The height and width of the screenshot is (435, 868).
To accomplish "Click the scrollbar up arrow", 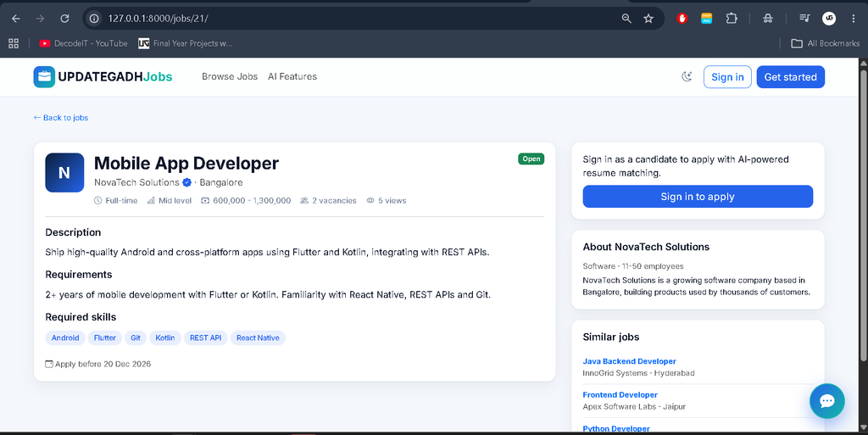I will pyautogui.click(x=863, y=63).
